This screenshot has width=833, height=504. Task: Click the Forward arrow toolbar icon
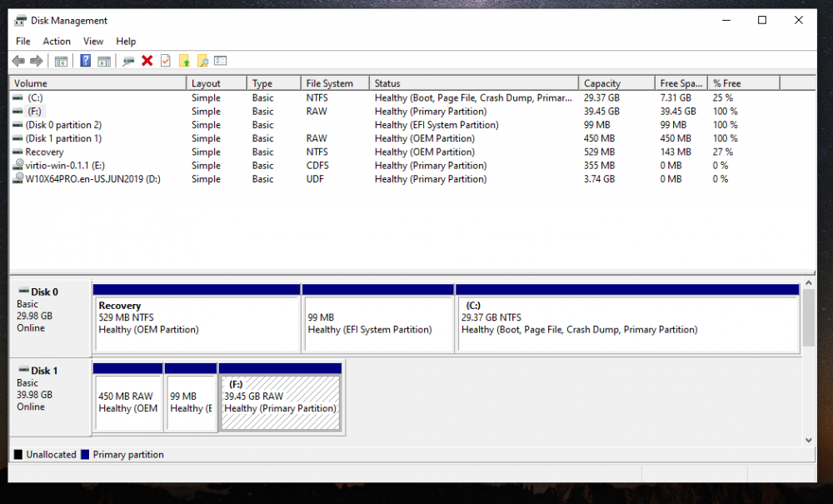pyautogui.click(x=36, y=61)
